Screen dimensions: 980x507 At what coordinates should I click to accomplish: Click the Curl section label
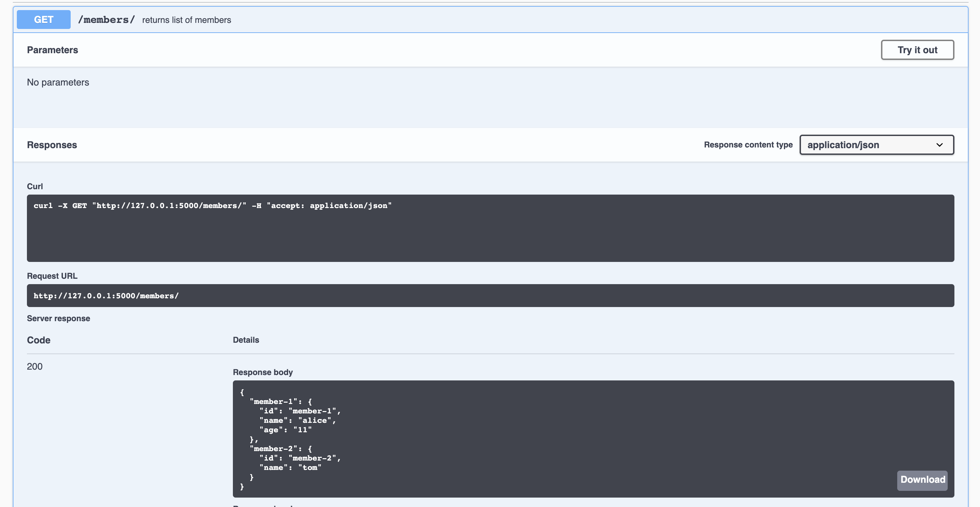[x=35, y=186]
